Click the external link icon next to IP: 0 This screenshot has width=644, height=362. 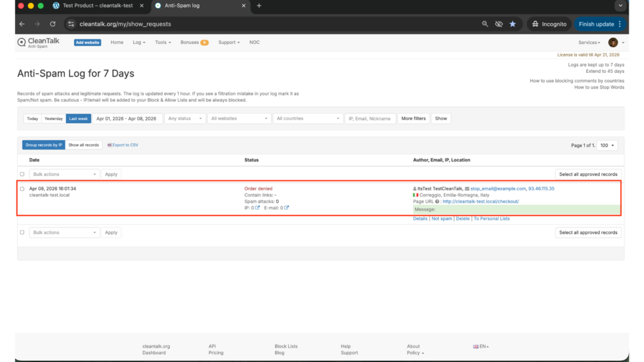[257, 207]
